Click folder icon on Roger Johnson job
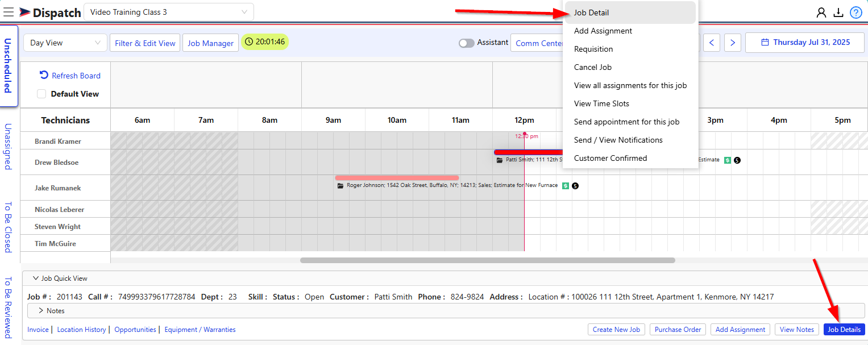This screenshot has width=868, height=345. (x=340, y=186)
